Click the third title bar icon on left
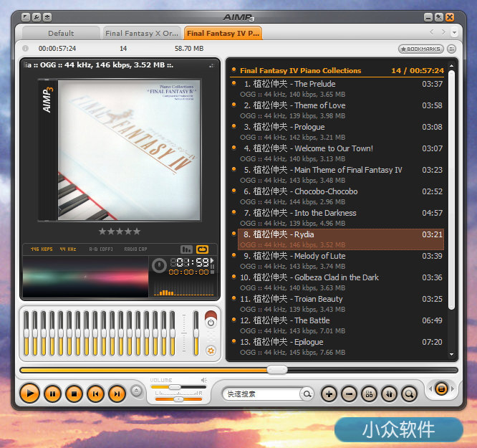 click(x=47, y=17)
